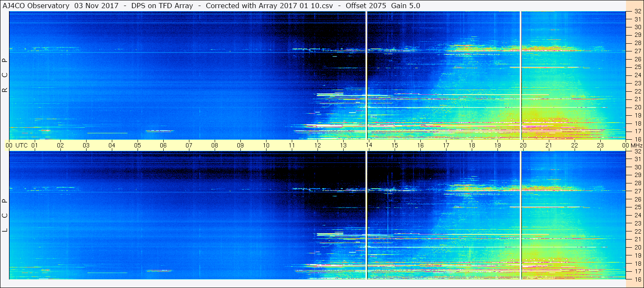Select the 32 MHz label on RCP scale
The height and width of the screenshot is (288, 644).
coord(637,12)
